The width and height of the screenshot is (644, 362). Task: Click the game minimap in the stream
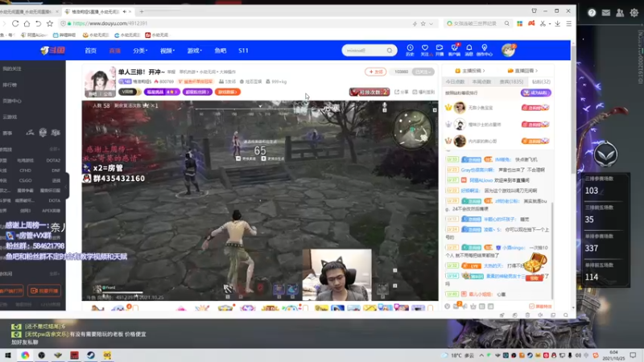(x=412, y=129)
